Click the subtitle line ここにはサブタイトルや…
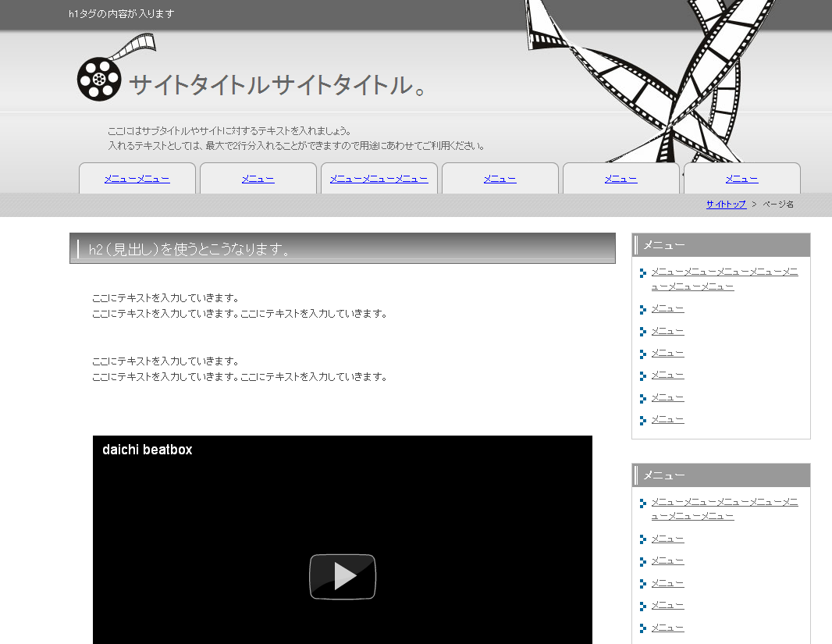832x644 pixels. point(229,131)
